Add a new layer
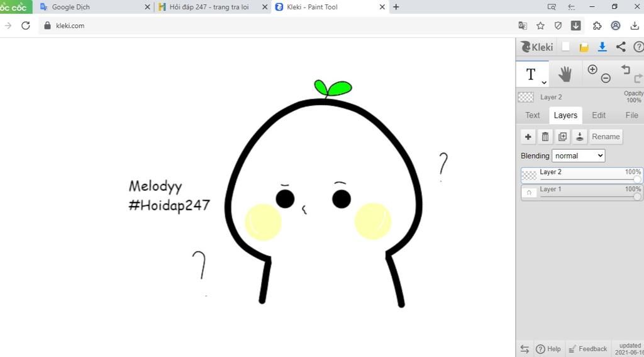The image size is (644, 357). click(x=528, y=137)
